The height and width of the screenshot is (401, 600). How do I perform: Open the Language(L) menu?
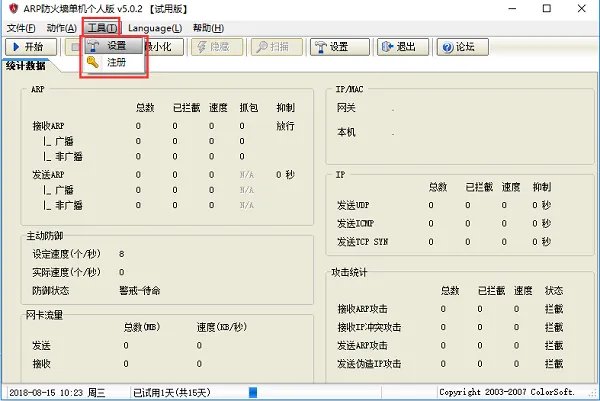click(154, 27)
